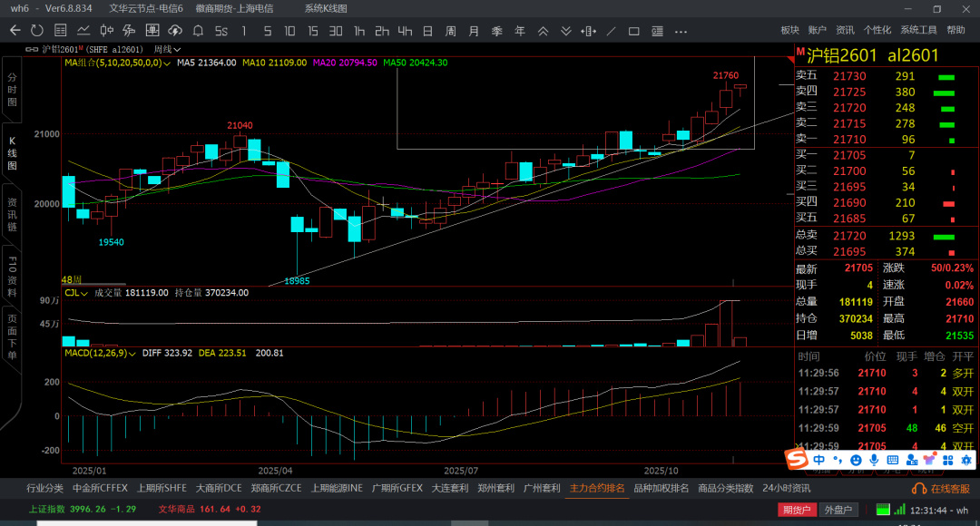Screen dimensions: 980x526
Task: Open the 页面下单 side tab
Action: click(x=12, y=337)
